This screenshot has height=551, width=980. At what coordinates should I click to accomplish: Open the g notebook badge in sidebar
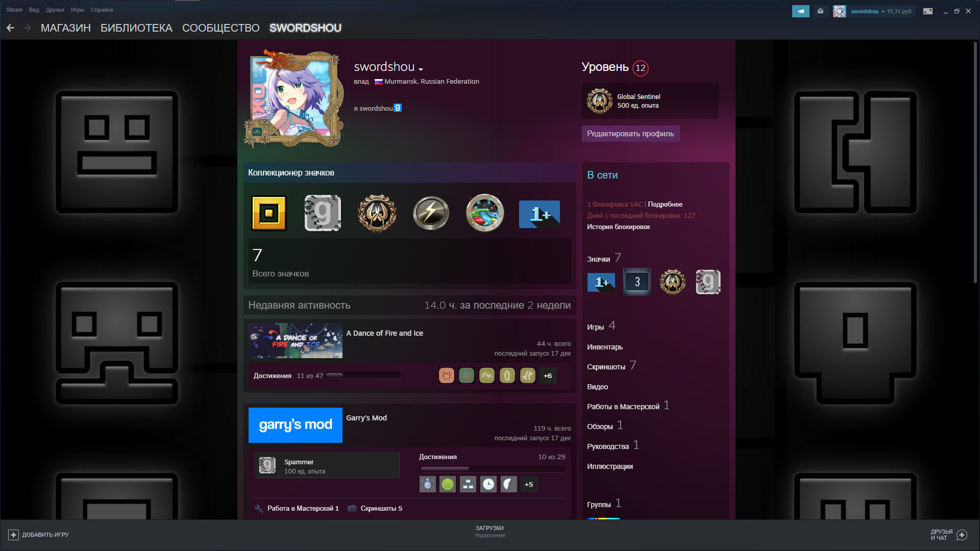pos(708,282)
